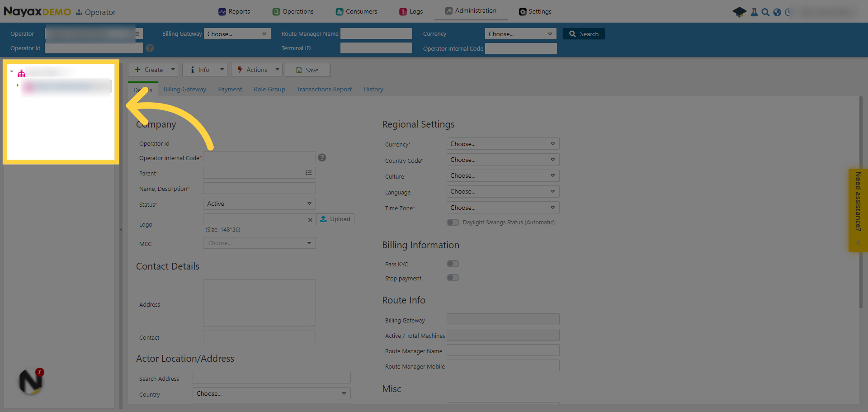This screenshot has width=868, height=412.
Task: Switch to the Role Group tab
Action: (269, 90)
